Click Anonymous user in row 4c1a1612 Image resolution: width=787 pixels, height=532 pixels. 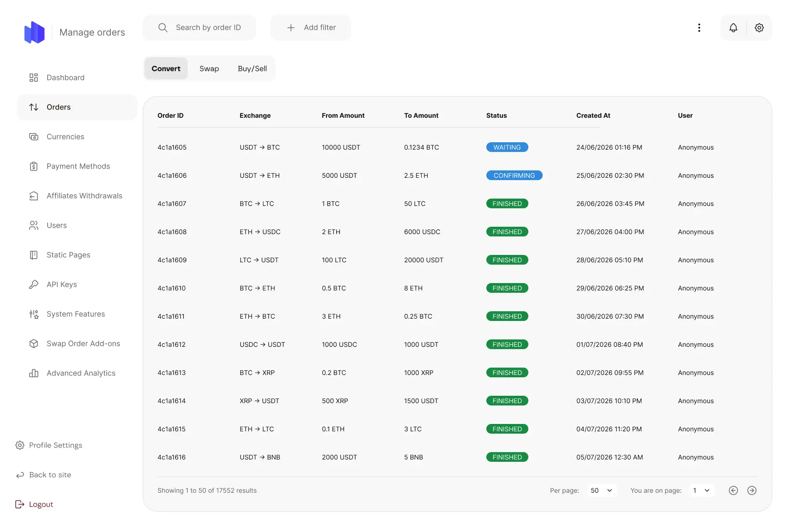click(x=696, y=345)
